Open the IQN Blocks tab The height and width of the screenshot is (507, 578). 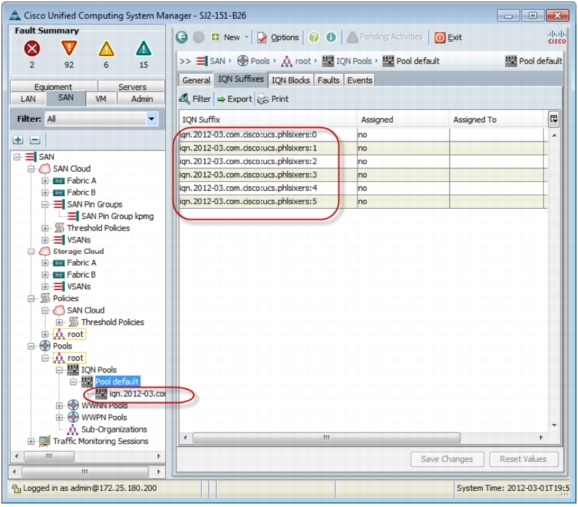point(290,80)
